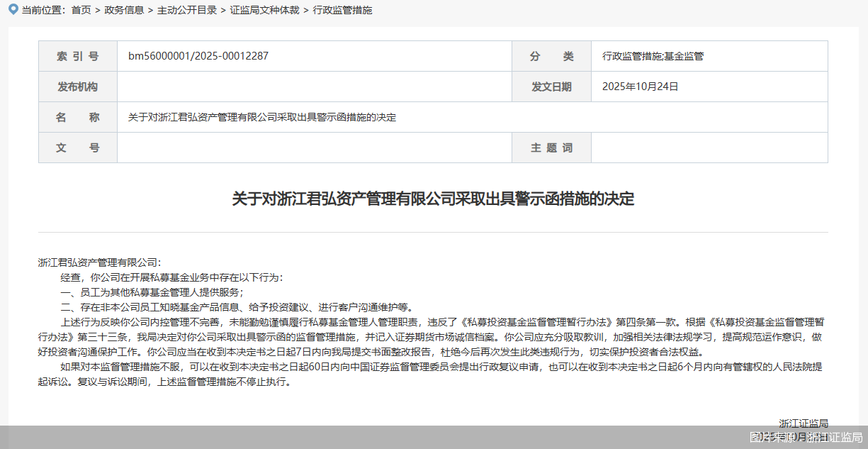Go to 首页 in the breadcrumb
The image size is (868, 449).
point(81,10)
